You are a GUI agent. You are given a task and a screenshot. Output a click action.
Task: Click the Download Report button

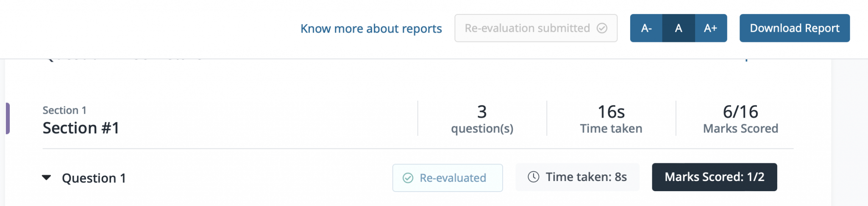pyautogui.click(x=794, y=28)
